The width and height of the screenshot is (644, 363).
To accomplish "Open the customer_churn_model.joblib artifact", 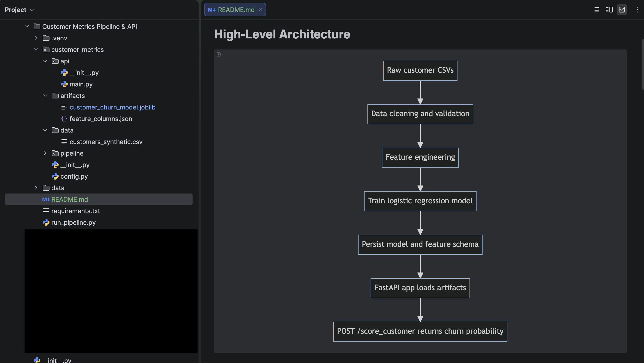I will point(113,107).
